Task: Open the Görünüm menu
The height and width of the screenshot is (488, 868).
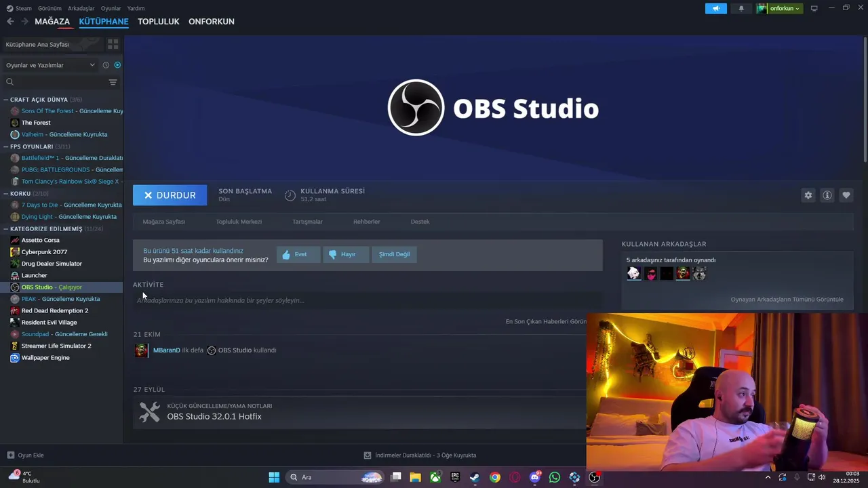Action: pos(50,8)
